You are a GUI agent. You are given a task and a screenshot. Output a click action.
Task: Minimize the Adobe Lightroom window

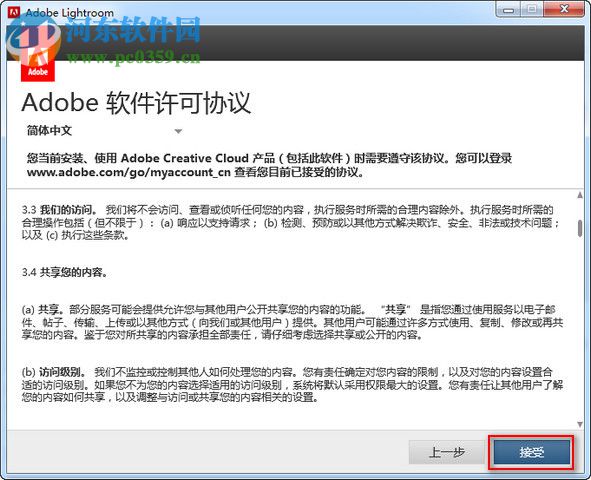pos(508,10)
